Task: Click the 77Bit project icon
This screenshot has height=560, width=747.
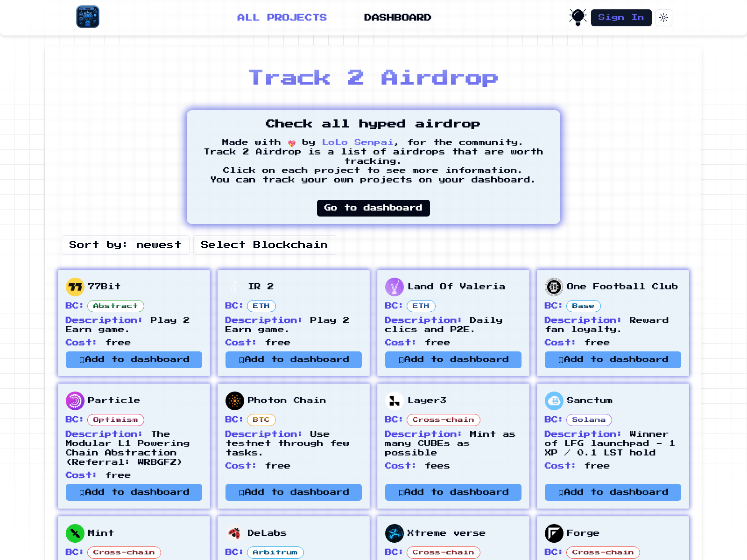Action: point(75,287)
